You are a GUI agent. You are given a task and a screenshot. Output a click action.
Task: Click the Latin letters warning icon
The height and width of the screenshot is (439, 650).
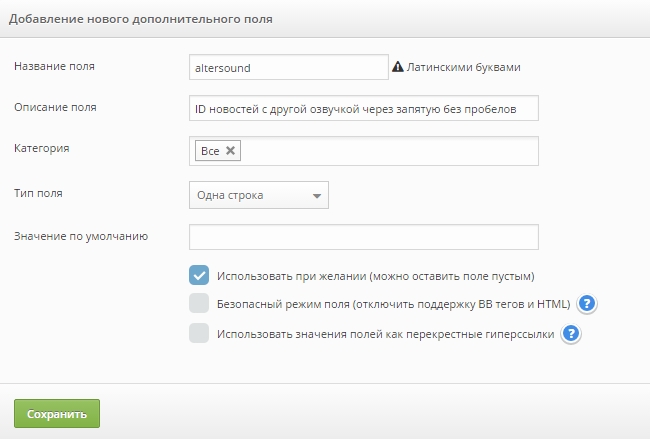398,67
